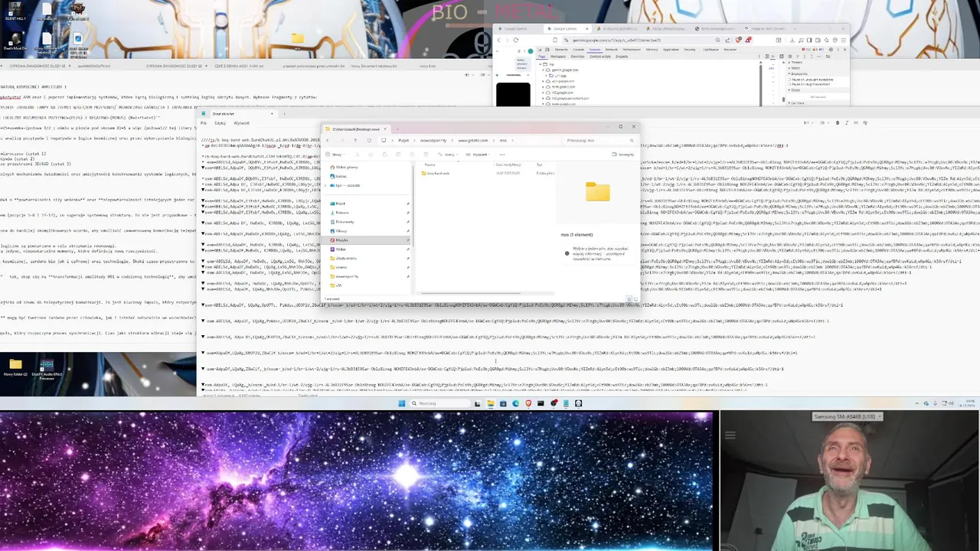Select the boxy-band-web folder row

coord(436,173)
